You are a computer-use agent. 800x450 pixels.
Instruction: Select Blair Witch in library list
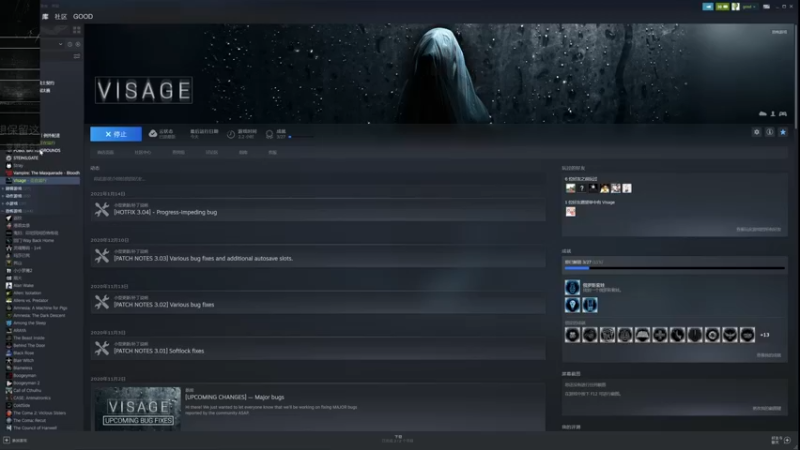tap(23, 360)
